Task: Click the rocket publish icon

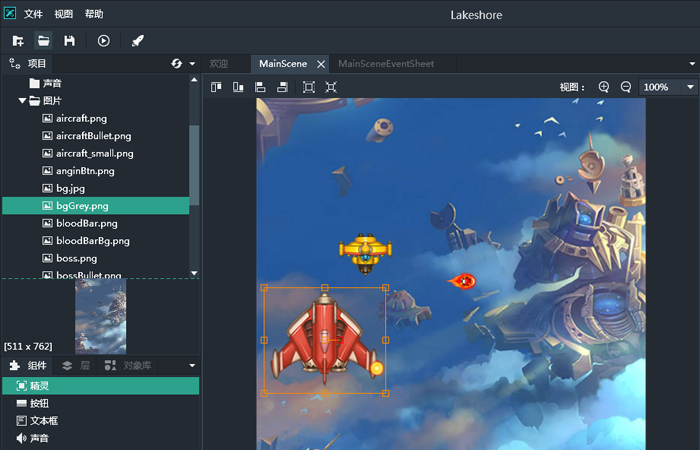Action: tap(138, 41)
